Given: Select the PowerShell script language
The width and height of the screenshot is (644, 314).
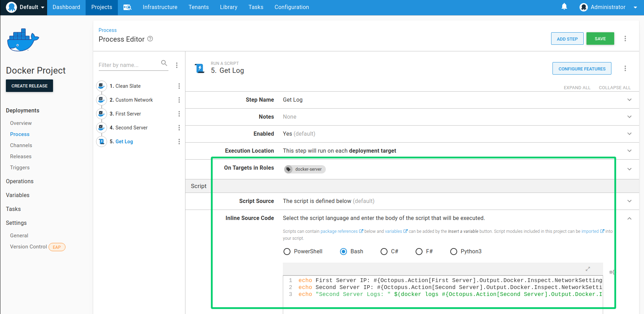Looking at the screenshot, I should [x=303, y=252].
